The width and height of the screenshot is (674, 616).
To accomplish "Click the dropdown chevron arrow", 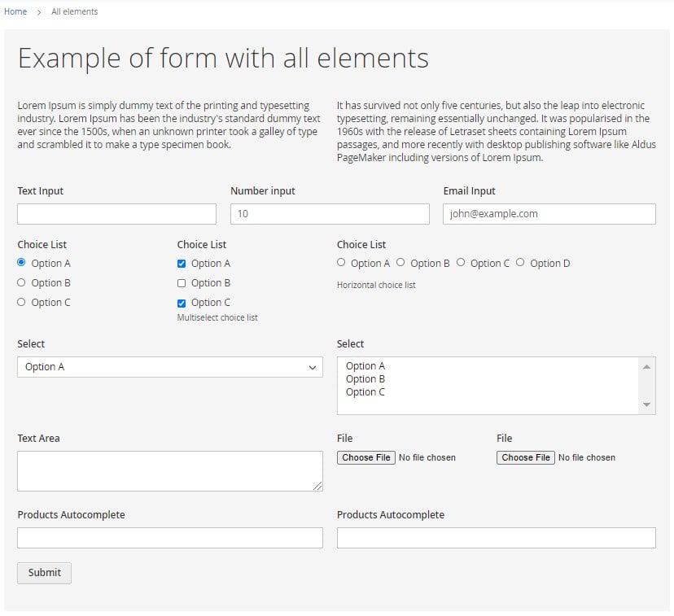I will click(313, 367).
